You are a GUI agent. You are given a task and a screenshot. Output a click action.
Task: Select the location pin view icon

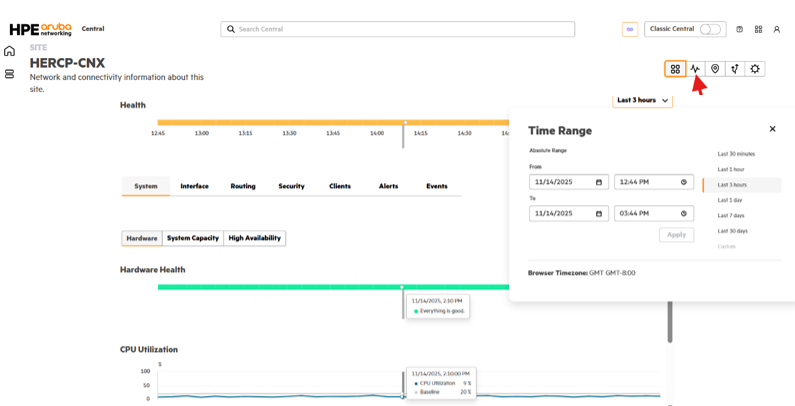715,69
